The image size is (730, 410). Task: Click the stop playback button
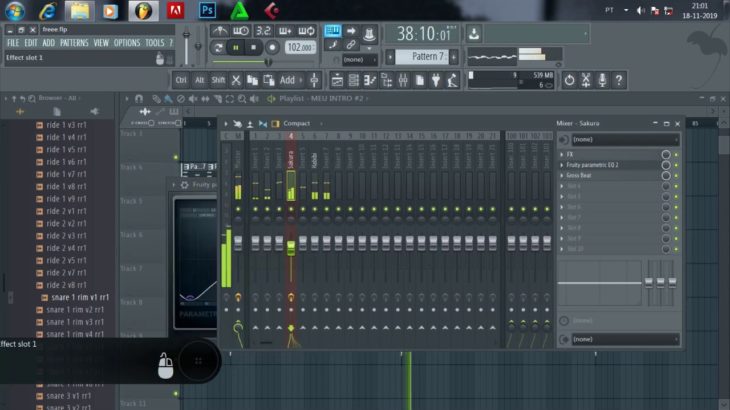point(253,47)
